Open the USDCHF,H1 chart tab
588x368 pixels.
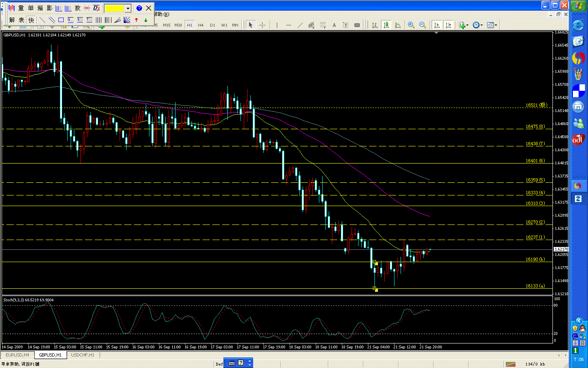point(82,355)
